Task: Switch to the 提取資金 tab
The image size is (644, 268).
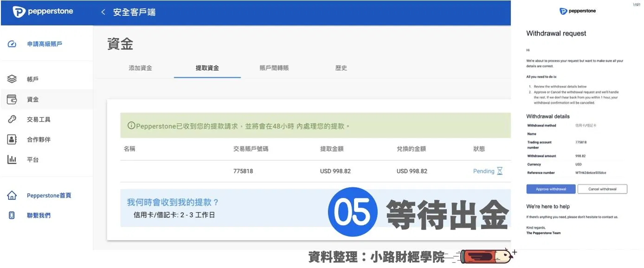Action: pos(207,68)
